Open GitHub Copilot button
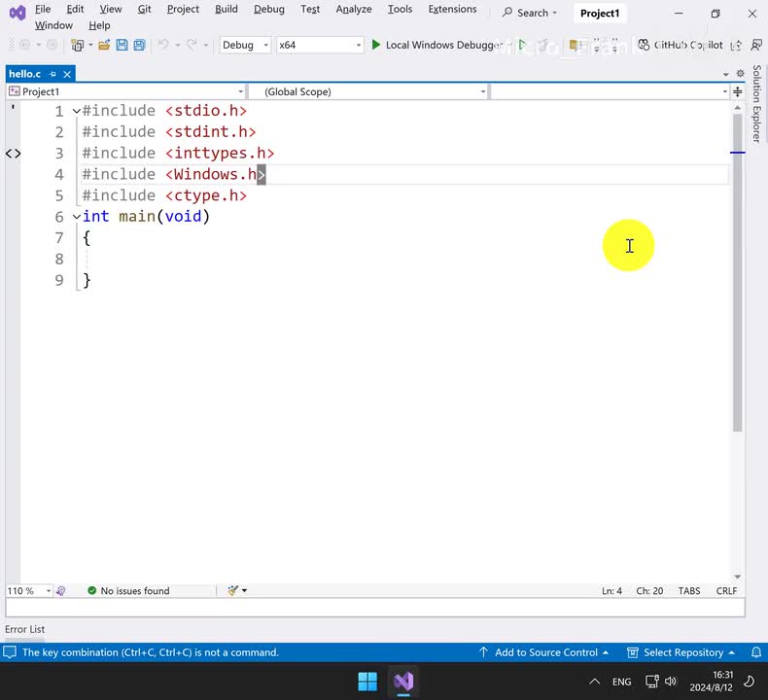768x700 pixels. [681, 45]
